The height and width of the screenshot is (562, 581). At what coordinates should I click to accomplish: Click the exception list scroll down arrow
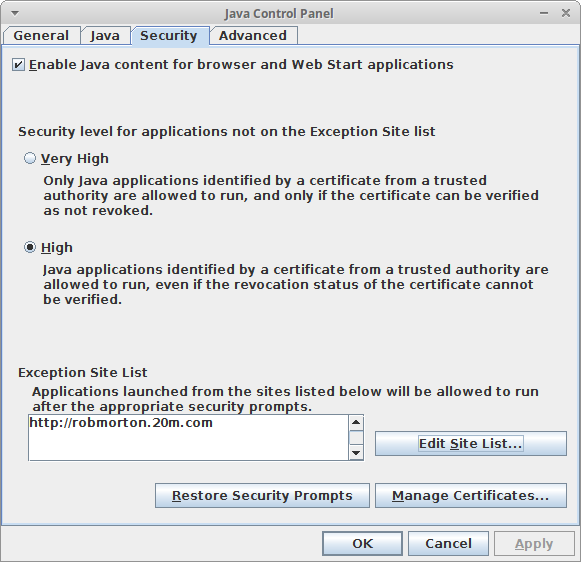pyautogui.click(x=356, y=453)
